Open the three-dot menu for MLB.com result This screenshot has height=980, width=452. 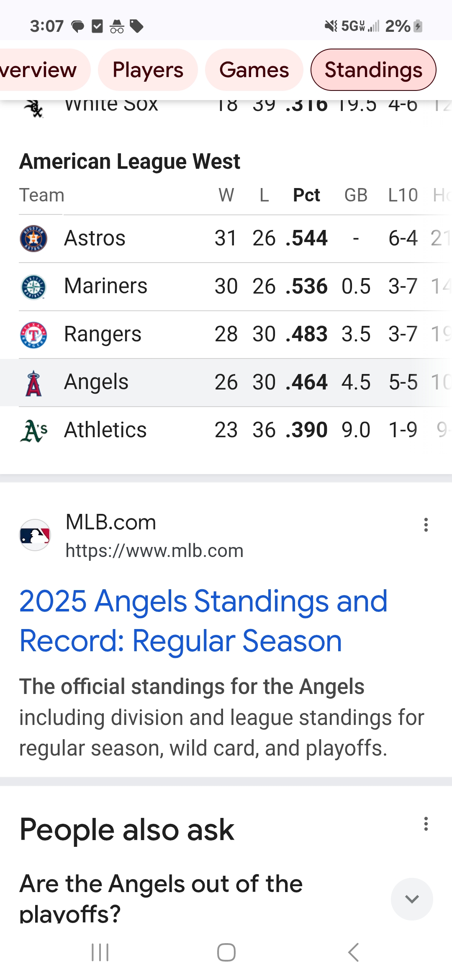426,524
